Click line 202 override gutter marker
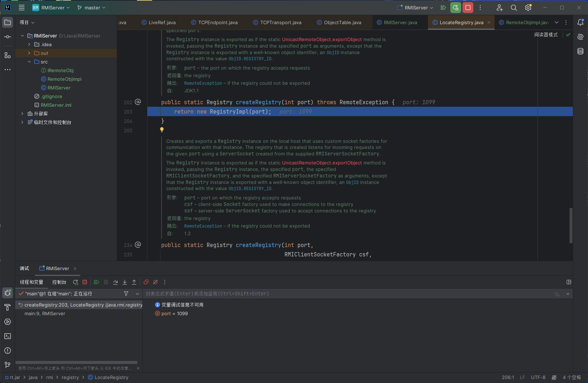The height and width of the screenshot is (383, 588). pos(138,102)
